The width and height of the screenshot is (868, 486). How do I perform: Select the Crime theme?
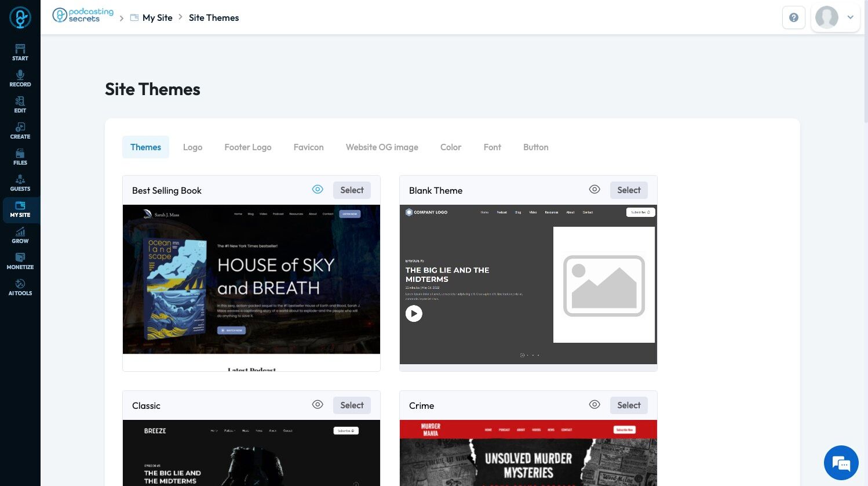click(x=629, y=405)
